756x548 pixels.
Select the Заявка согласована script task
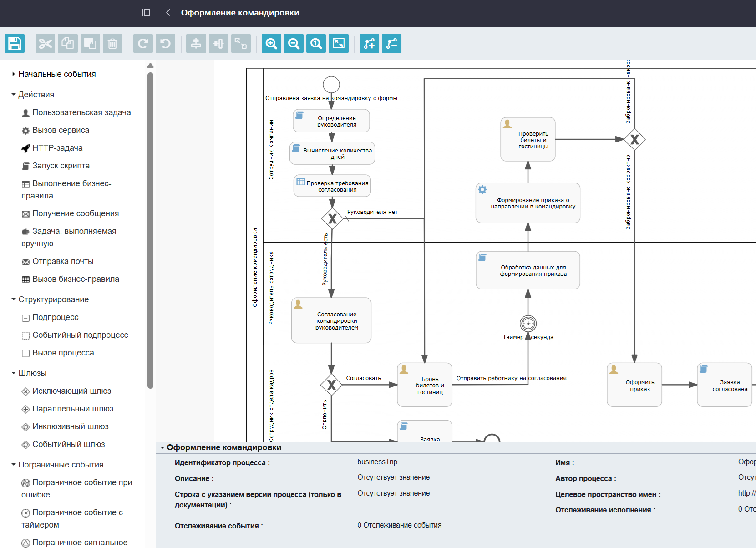click(725, 385)
